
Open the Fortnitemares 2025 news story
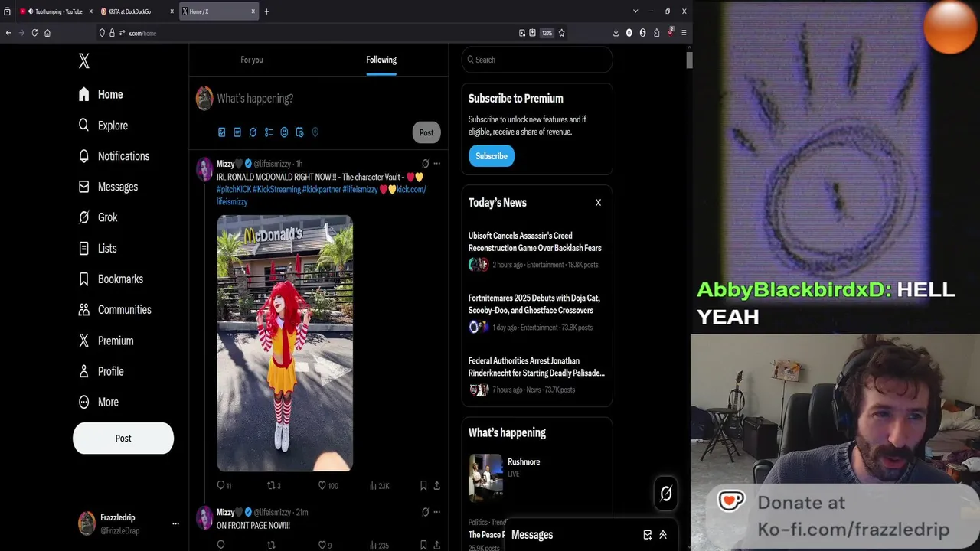point(537,312)
